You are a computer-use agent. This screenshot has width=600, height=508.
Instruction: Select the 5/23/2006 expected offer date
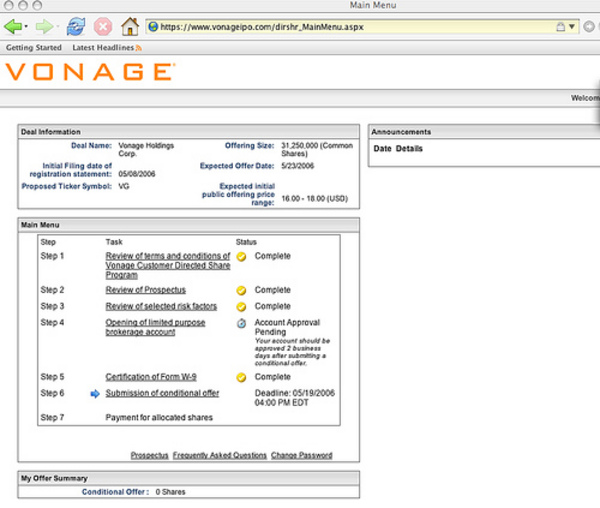click(298, 166)
